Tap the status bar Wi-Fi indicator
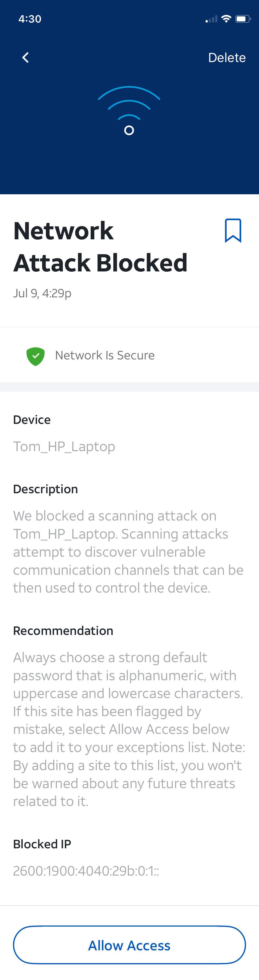 pos(226,19)
